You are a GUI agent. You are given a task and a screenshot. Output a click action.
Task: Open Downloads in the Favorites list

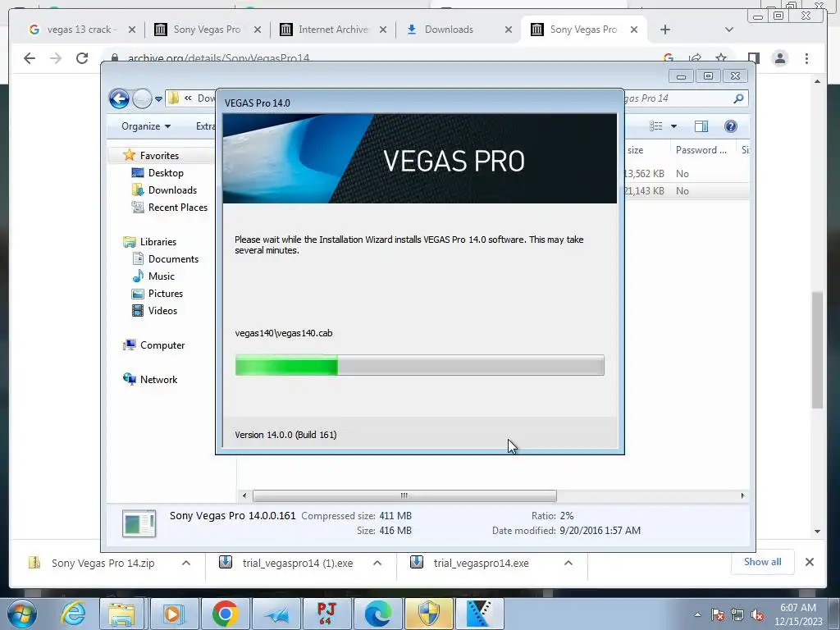pos(172,190)
